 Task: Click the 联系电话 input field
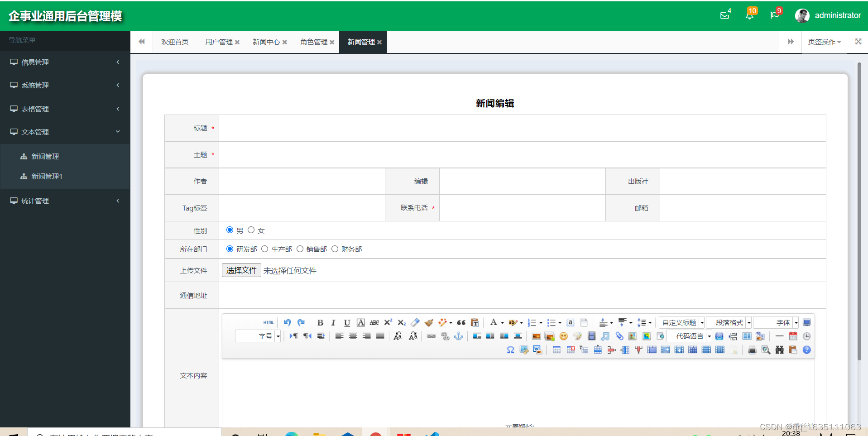(x=523, y=208)
